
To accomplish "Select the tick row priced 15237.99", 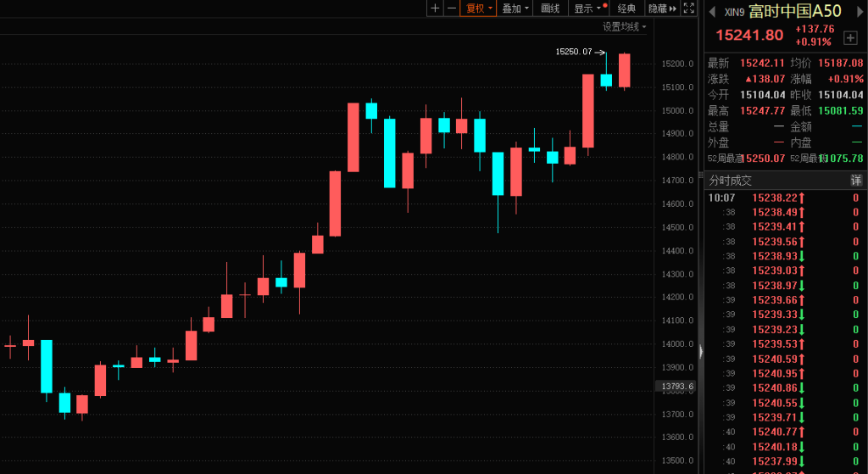I will pyautogui.click(x=784, y=461).
